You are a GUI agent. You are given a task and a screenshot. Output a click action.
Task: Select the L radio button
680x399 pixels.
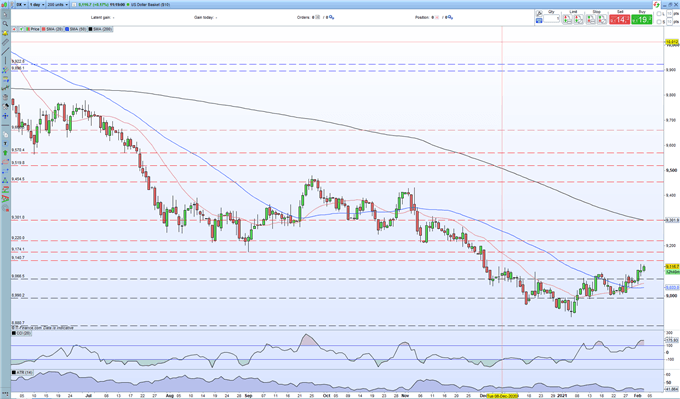click(x=659, y=14)
